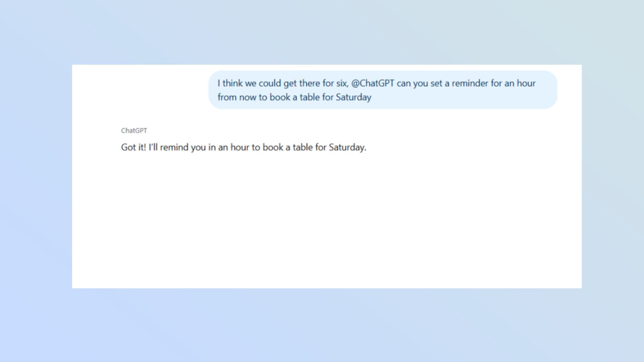Click 'an hour' ending the bubble's first line
This screenshot has height=362, width=644.
pos(520,83)
